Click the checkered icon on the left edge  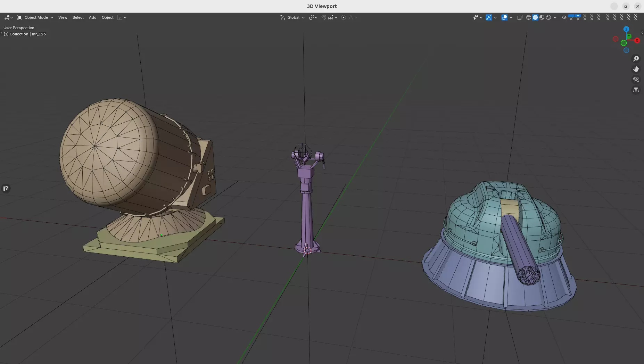(6, 189)
